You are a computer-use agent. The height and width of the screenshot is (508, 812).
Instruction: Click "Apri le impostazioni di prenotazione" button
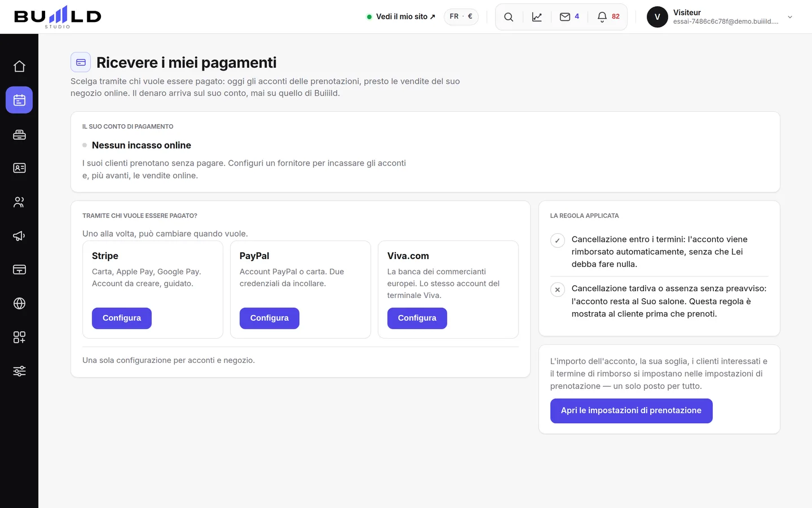(632, 411)
